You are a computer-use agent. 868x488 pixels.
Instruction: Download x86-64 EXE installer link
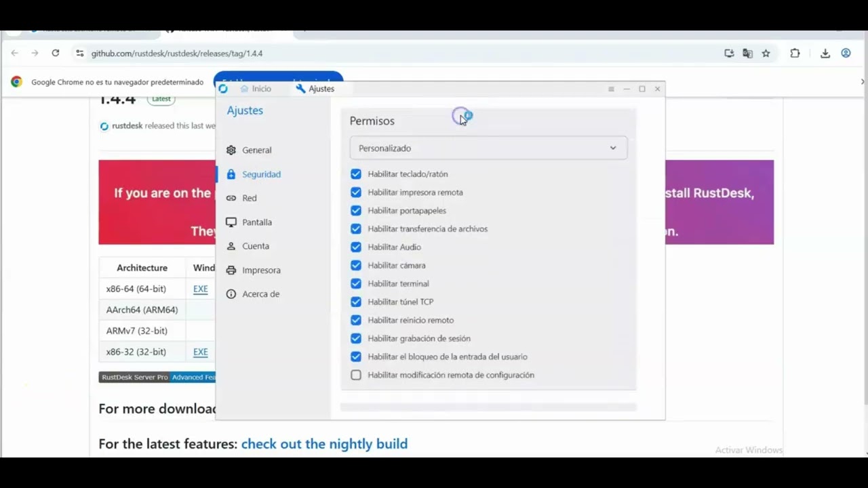(x=201, y=289)
